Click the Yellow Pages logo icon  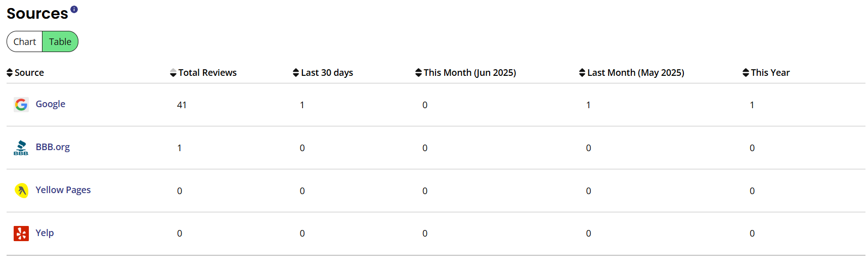(21, 191)
